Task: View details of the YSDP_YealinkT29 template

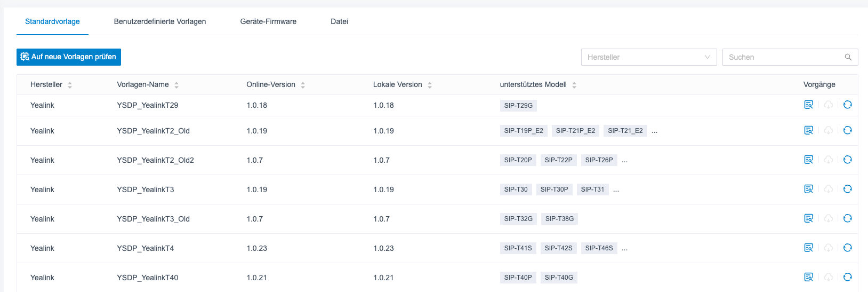Action: 808,105
